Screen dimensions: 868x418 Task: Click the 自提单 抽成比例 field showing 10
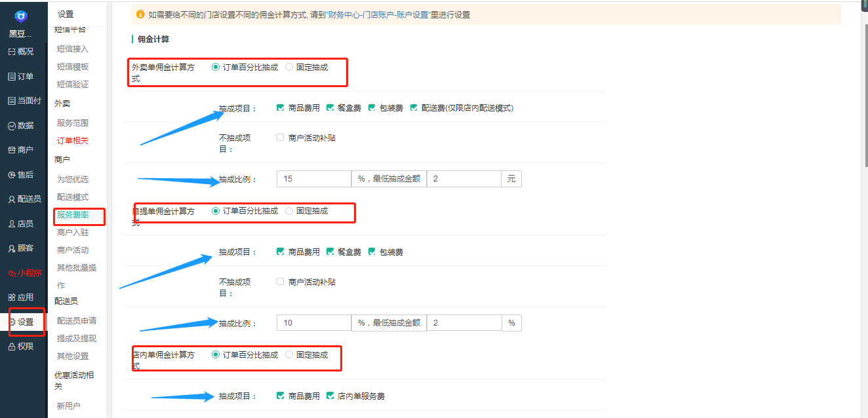[x=314, y=323]
